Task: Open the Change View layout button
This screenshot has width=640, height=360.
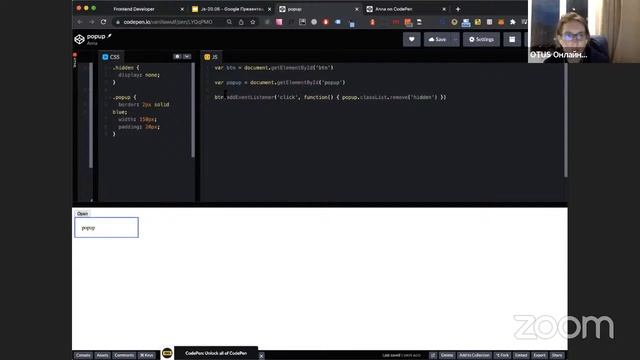Action: (x=512, y=40)
